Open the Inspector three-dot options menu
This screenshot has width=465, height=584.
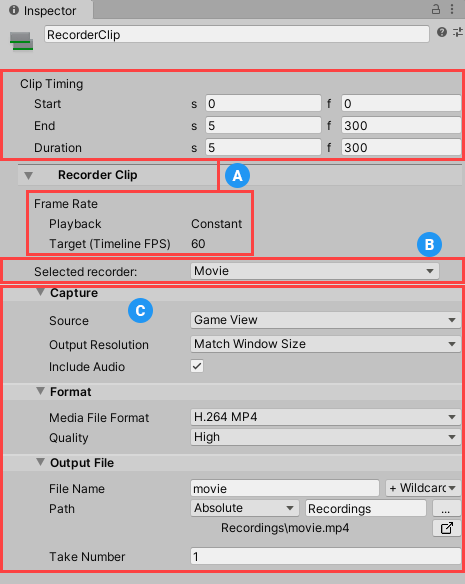point(452,9)
